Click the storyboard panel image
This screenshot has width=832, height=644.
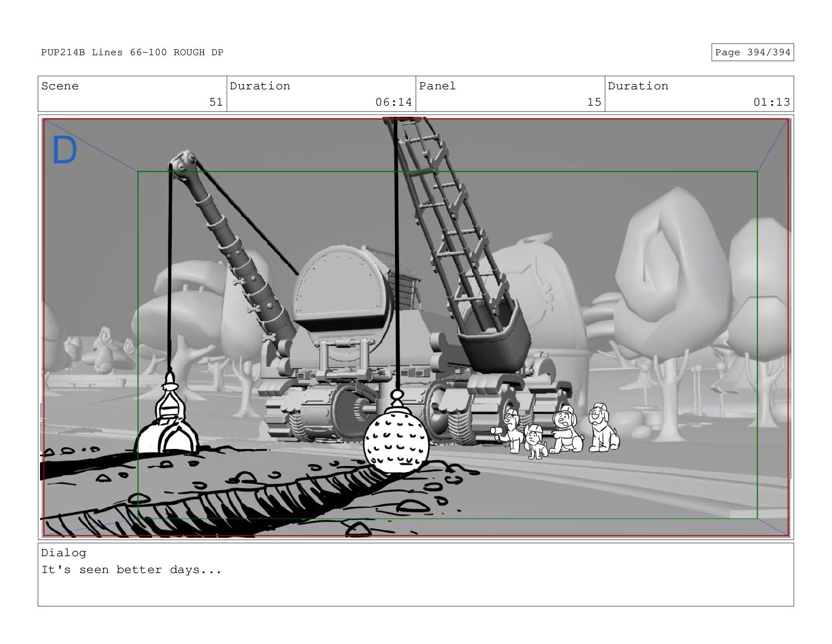(x=415, y=327)
